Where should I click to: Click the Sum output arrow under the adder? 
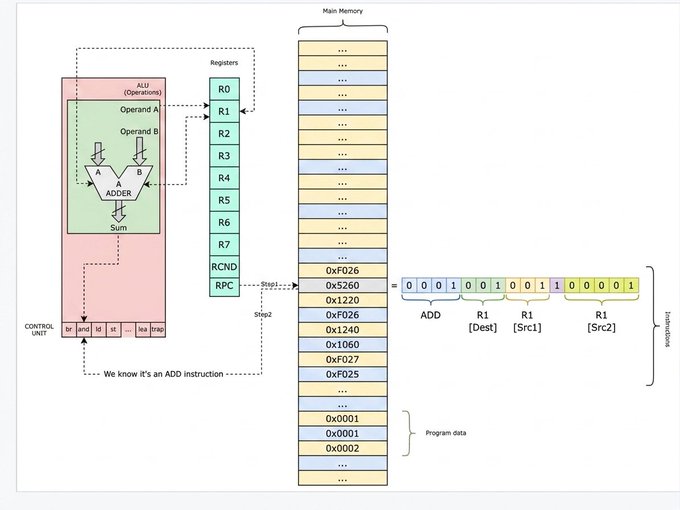tap(118, 214)
